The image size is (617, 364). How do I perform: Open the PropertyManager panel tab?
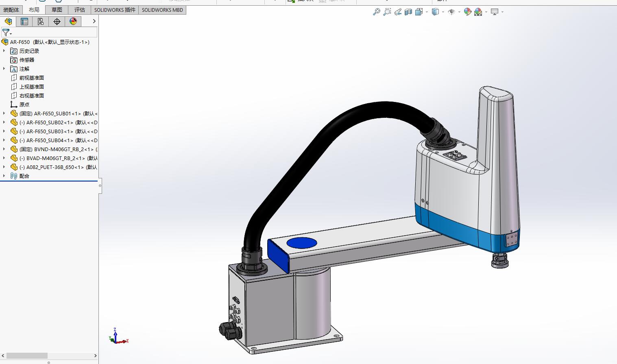[x=24, y=22]
